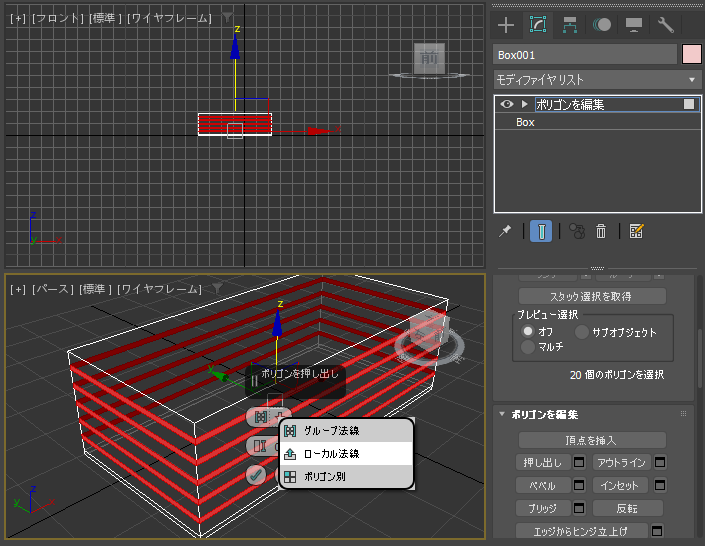Viewport: 705px width, 546px height.
Task: Open インセット settings box icon
Action: point(660,485)
